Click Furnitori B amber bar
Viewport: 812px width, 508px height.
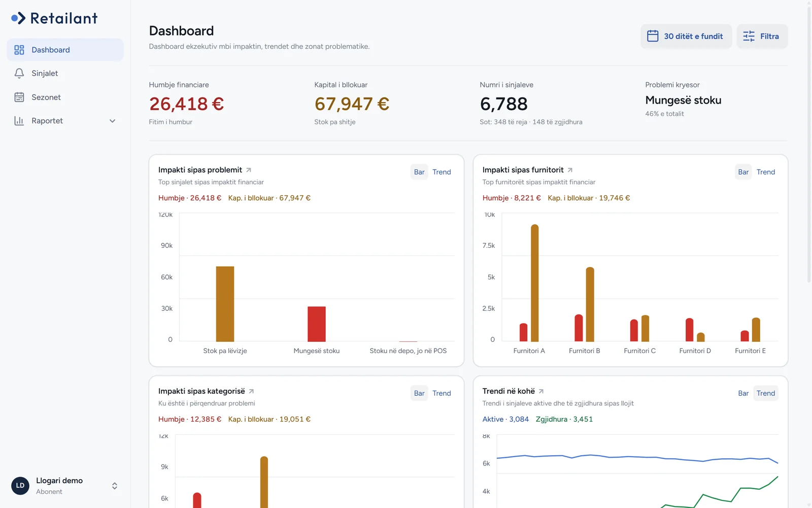tap(590, 304)
